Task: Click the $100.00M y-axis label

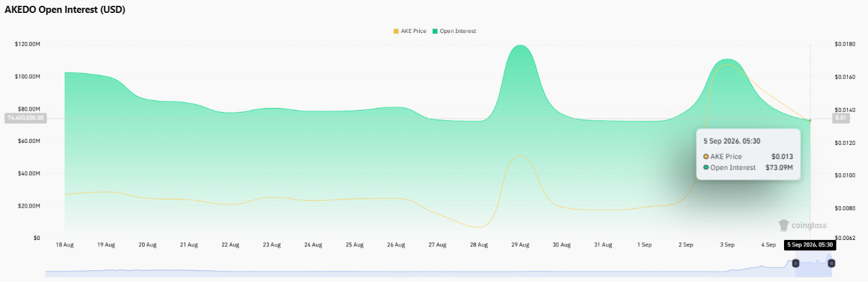Action: pos(28,76)
